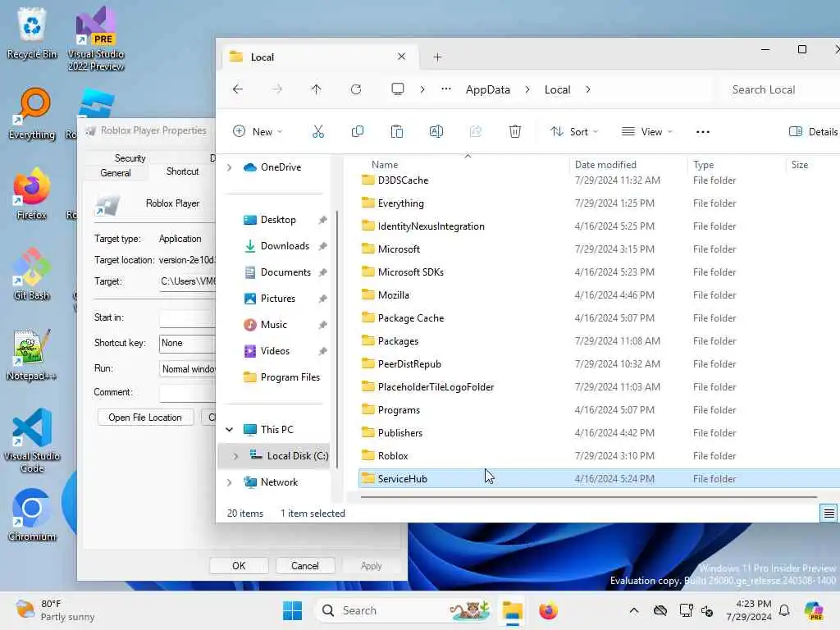The height and width of the screenshot is (630, 840).
Task: Select the Git Bash desktop shortcut
Action: tap(32, 274)
